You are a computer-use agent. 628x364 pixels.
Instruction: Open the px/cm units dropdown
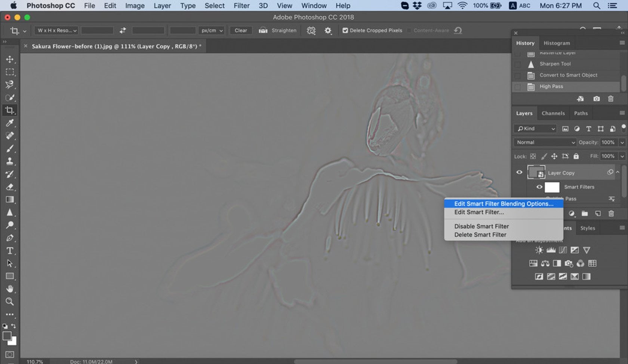coord(212,31)
